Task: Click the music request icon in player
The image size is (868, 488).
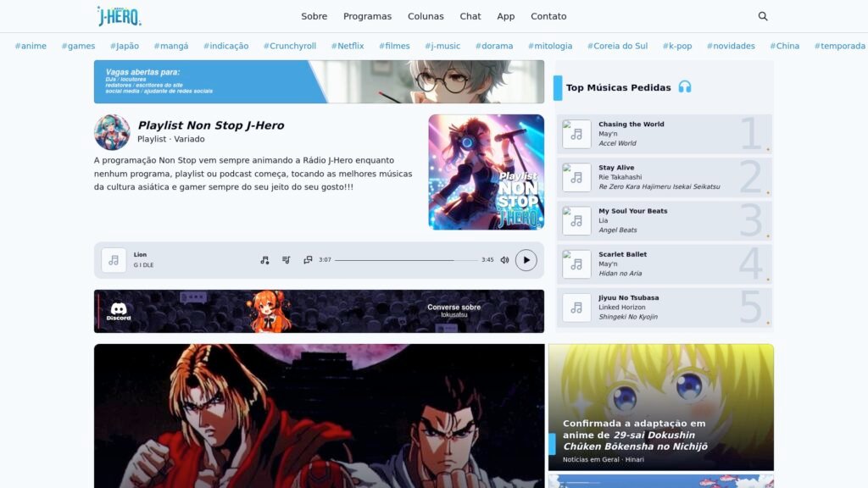Action: point(264,260)
